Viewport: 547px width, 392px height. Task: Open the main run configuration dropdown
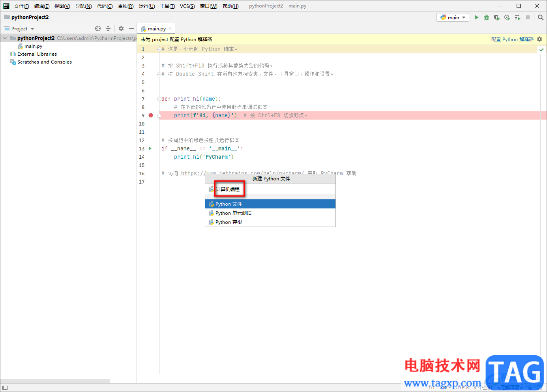[x=453, y=17]
